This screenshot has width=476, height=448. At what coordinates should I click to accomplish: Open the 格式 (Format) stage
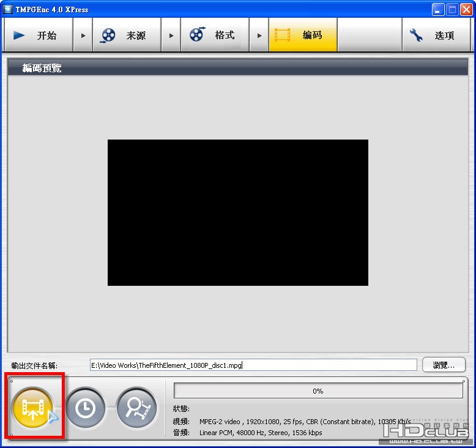pyautogui.click(x=215, y=35)
